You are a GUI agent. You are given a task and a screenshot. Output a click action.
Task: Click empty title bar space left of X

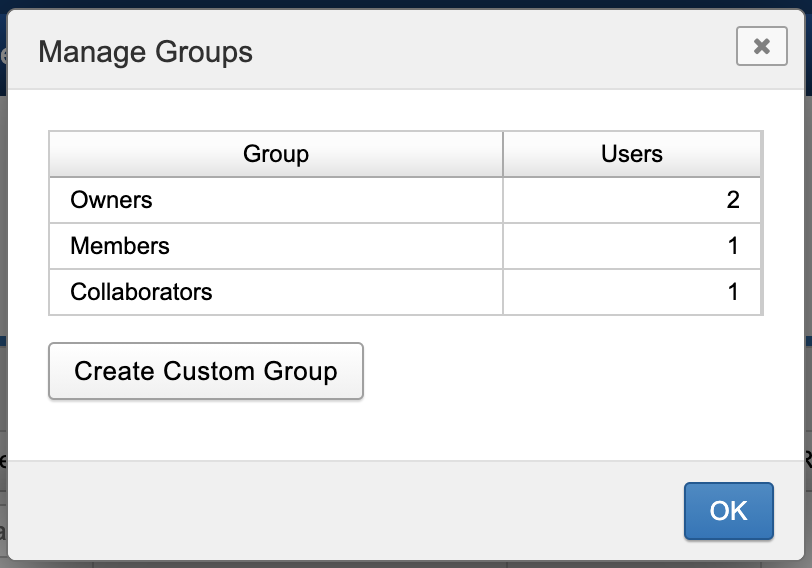click(500, 50)
